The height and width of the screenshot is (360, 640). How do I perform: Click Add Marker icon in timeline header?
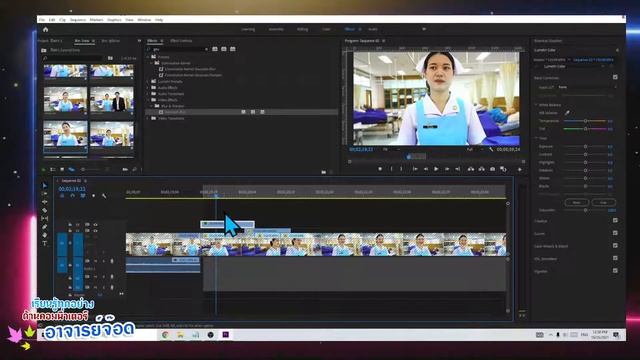tap(93, 196)
